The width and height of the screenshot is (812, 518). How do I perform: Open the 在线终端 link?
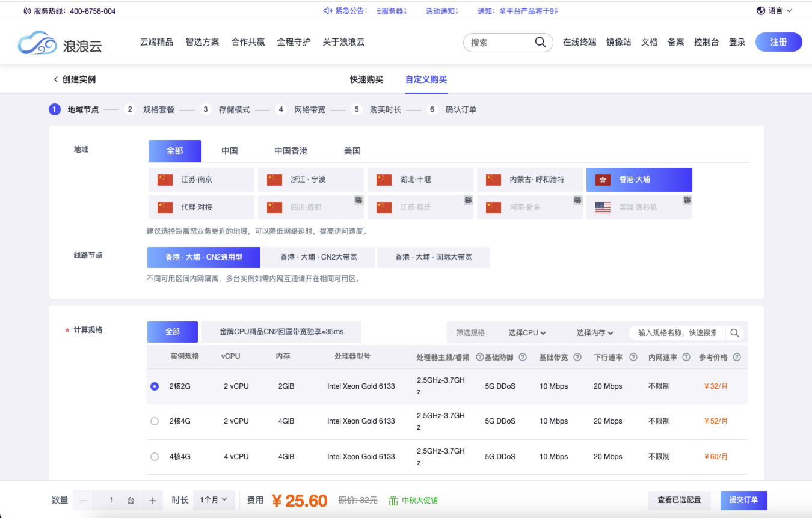coord(580,42)
